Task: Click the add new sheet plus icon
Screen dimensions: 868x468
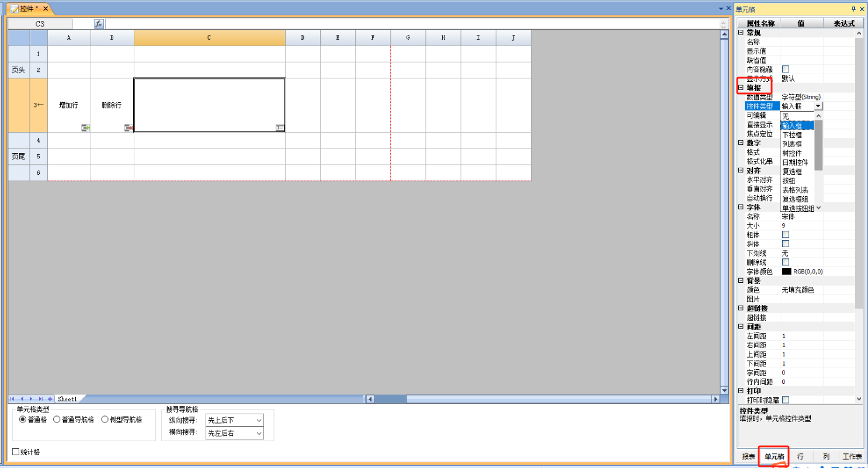Action: (x=50, y=399)
